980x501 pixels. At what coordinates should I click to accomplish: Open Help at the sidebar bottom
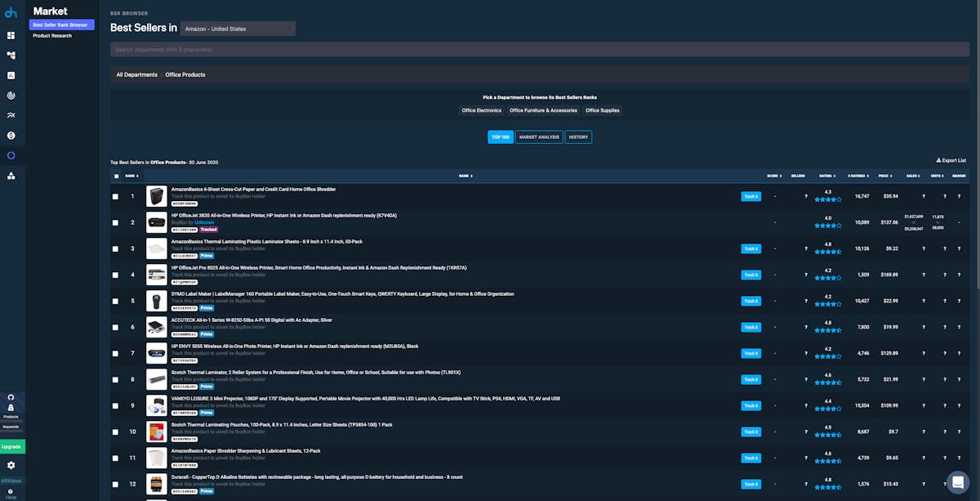[x=11, y=494]
